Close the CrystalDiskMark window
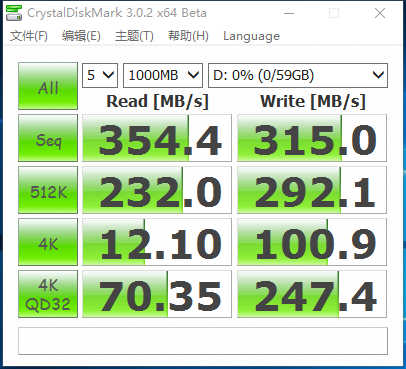 380,13
